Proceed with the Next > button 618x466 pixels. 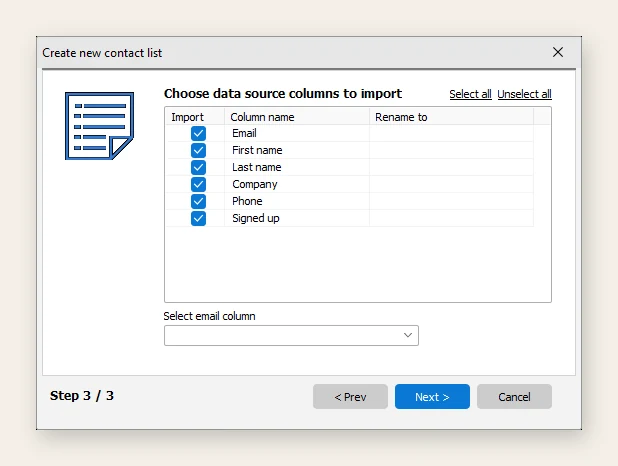pos(432,397)
